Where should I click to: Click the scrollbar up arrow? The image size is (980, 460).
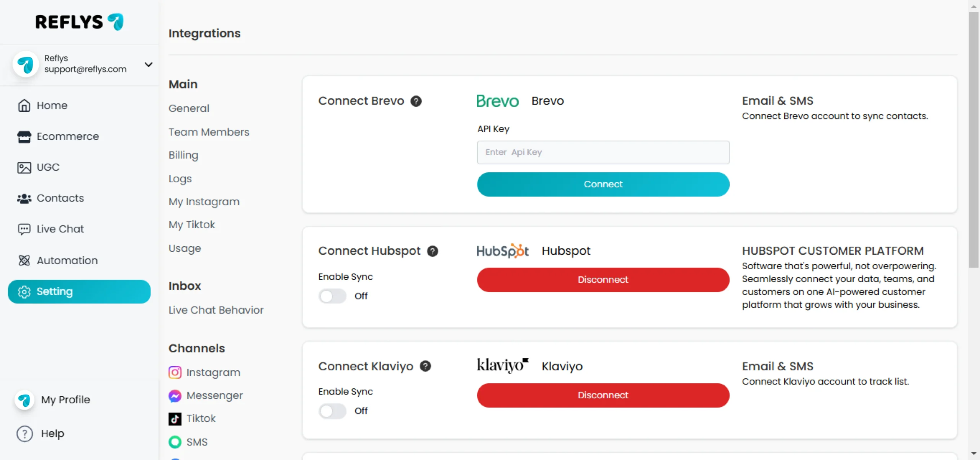[974, 6]
